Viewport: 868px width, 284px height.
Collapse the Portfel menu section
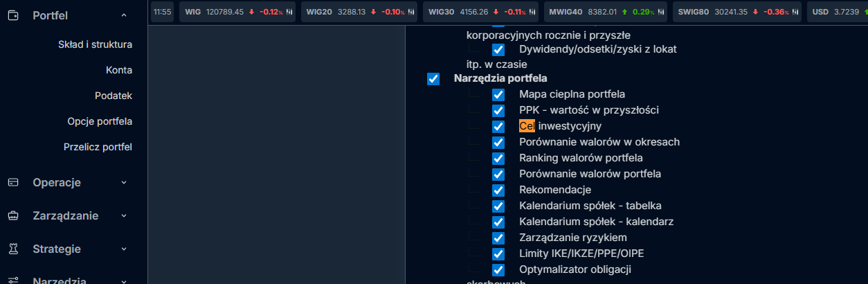point(124,15)
